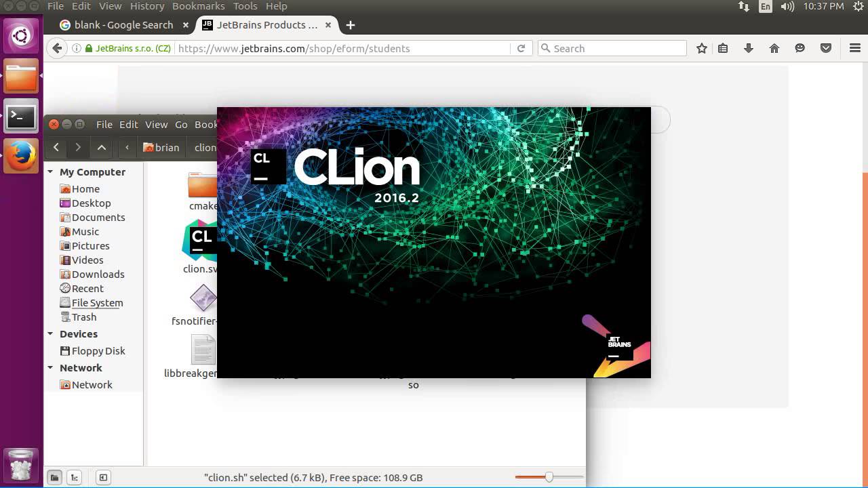Open the Trash icon in the dock
868x488 pixels.
tap(21, 465)
